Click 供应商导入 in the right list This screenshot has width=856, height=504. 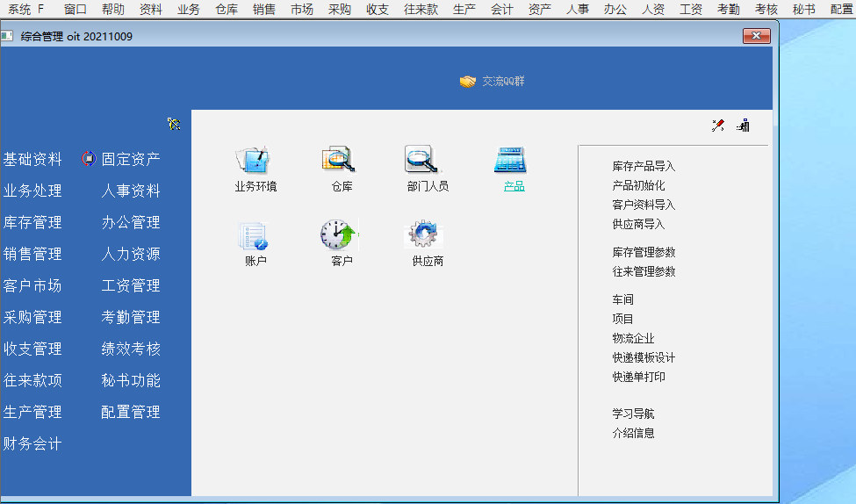pyautogui.click(x=638, y=224)
